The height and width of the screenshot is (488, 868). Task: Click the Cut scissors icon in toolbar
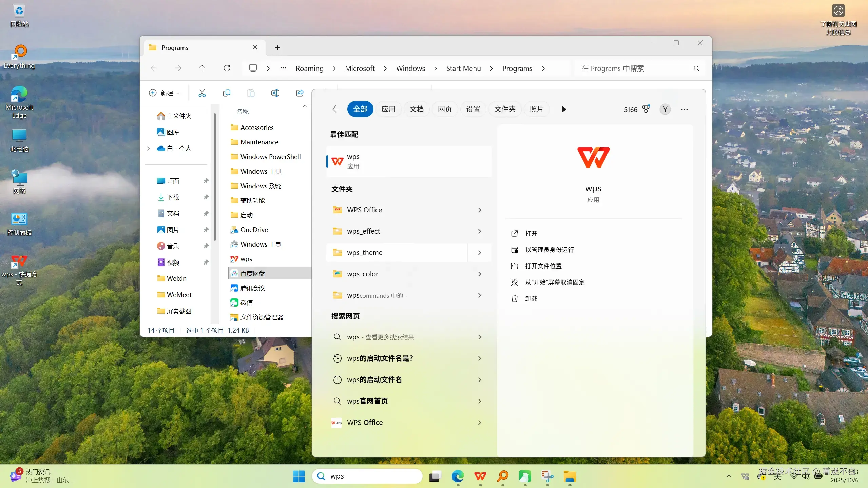pos(202,93)
